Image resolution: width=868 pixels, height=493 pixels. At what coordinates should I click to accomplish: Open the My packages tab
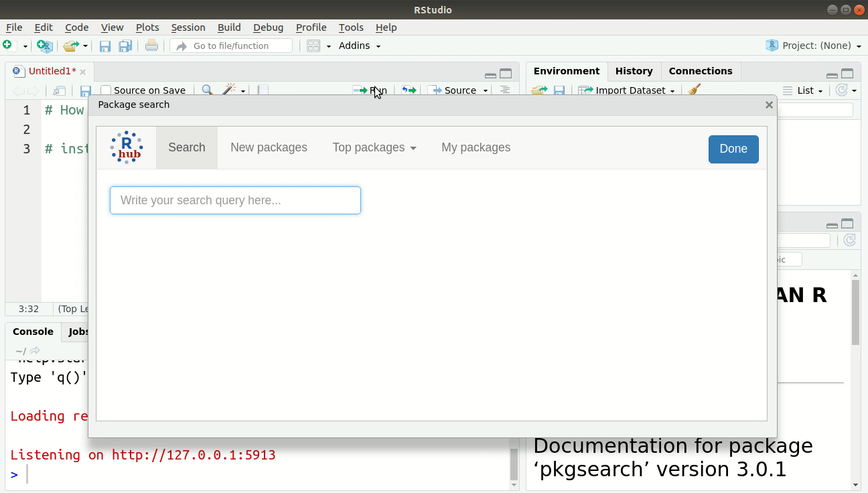click(476, 147)
